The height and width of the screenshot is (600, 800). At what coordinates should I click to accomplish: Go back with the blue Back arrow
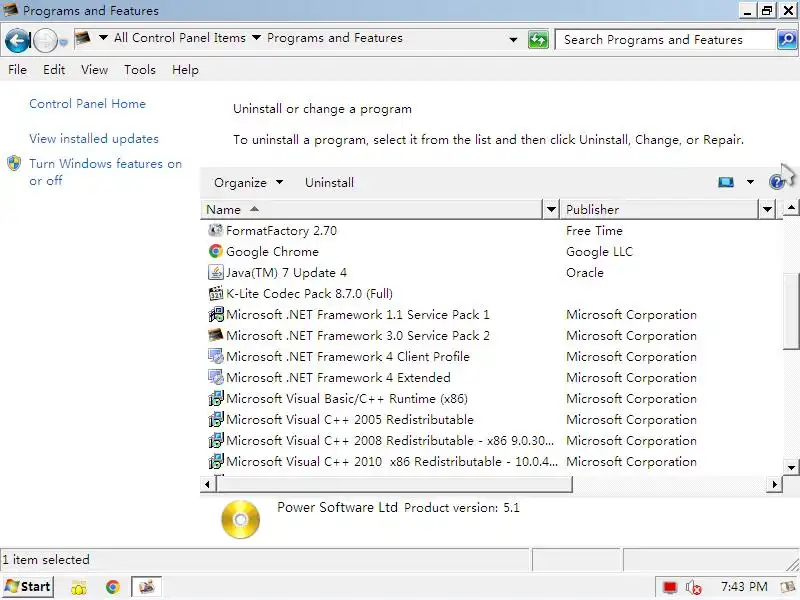pos(17,40)
